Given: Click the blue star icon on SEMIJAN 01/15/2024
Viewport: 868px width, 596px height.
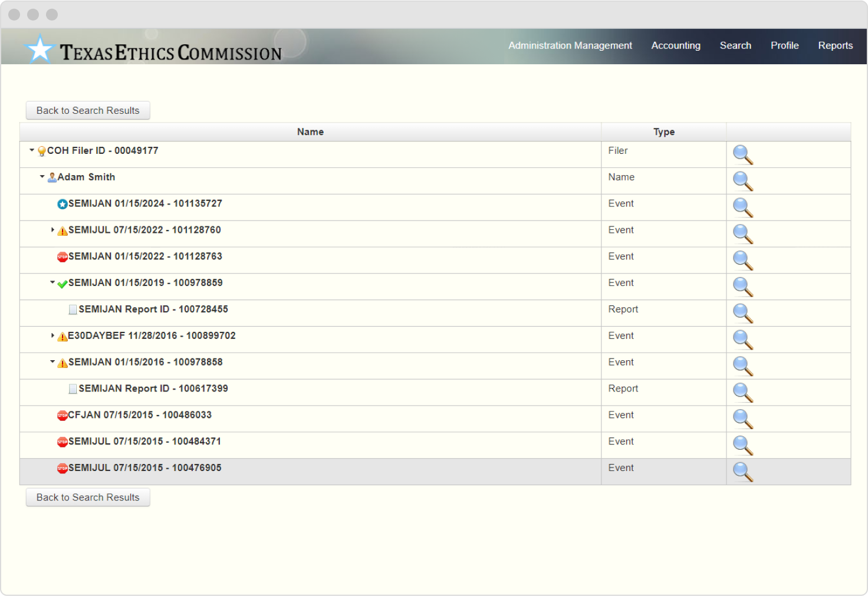Looking at the screenshot, I should pos(61,203).
